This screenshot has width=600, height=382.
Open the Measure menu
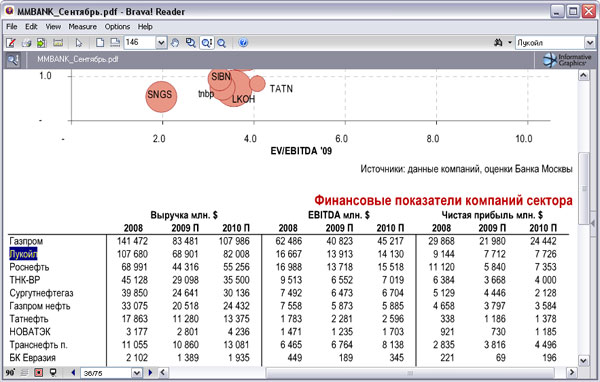[x=83, y=27]
